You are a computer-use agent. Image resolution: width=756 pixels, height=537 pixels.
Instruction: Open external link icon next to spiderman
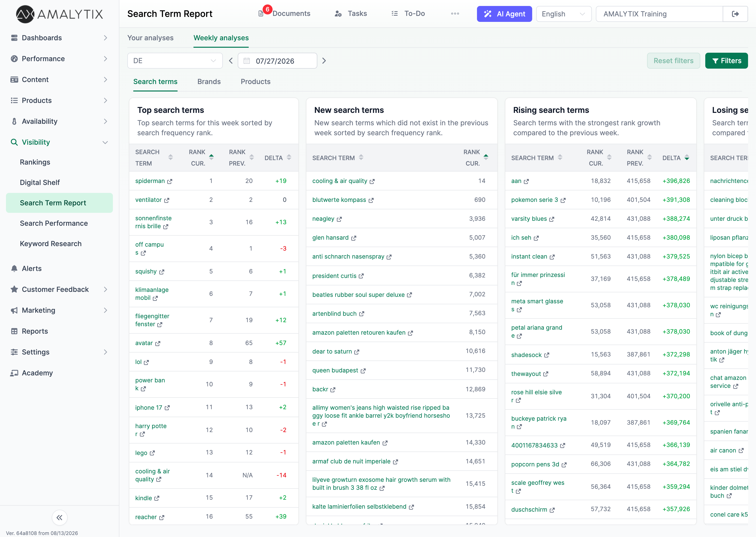click(x=170, y=181)
